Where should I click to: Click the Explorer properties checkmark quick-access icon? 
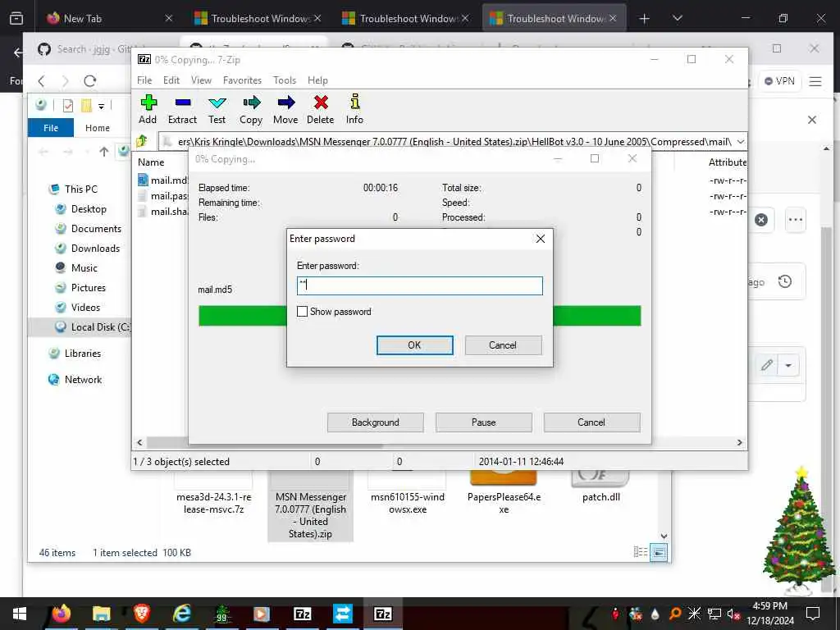(68, 106)
